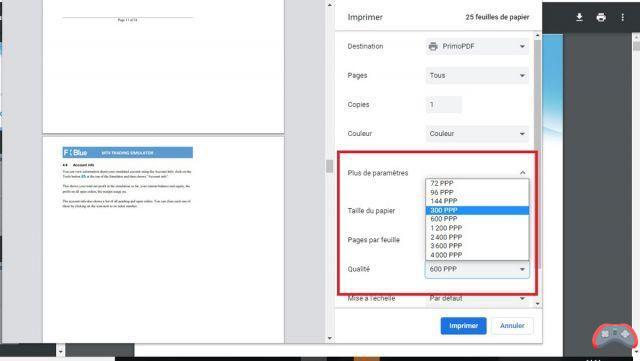Click the preview pane scroll down arrow
This screenshot has height=361, width=640.
coord(330,339)
